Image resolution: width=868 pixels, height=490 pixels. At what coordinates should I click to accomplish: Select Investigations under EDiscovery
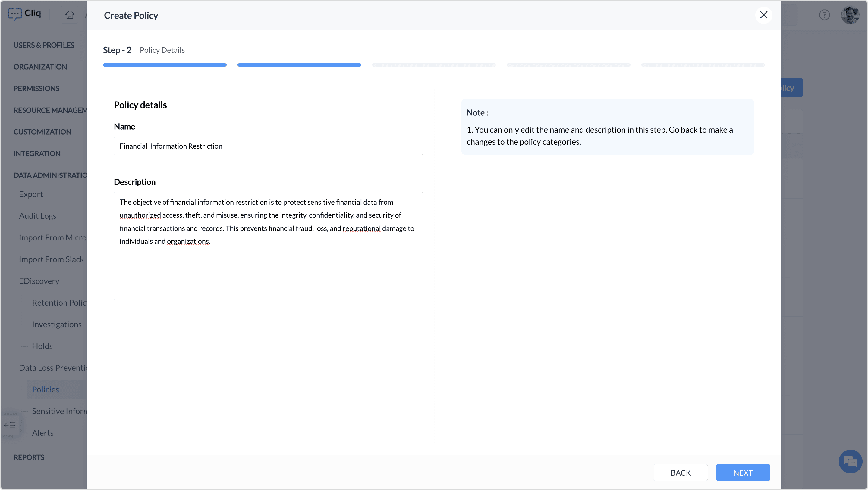pyautogui.click(x=57, y=325)
